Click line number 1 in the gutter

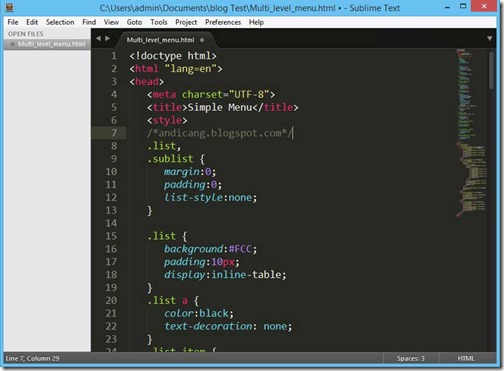[114, 56]
